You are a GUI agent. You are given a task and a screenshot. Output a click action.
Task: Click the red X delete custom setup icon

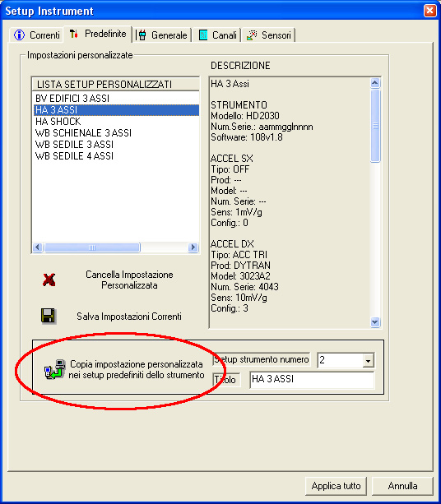(49, 280)
